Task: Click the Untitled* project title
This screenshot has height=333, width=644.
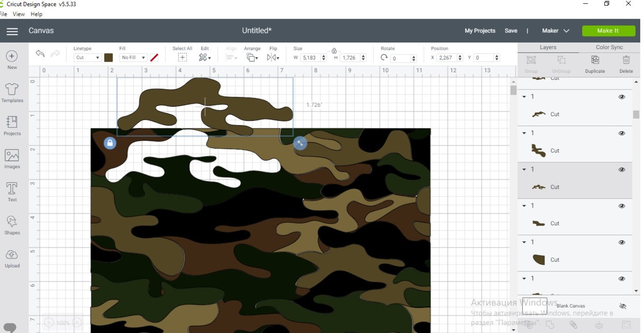Action: click(x=257, y=31)
